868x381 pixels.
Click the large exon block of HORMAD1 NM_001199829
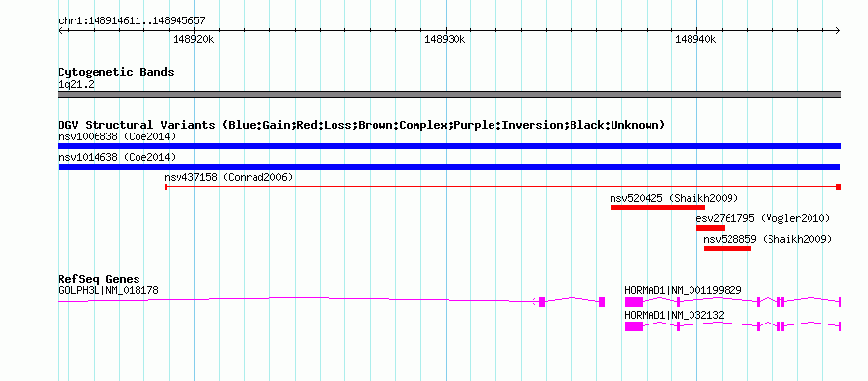634,302
